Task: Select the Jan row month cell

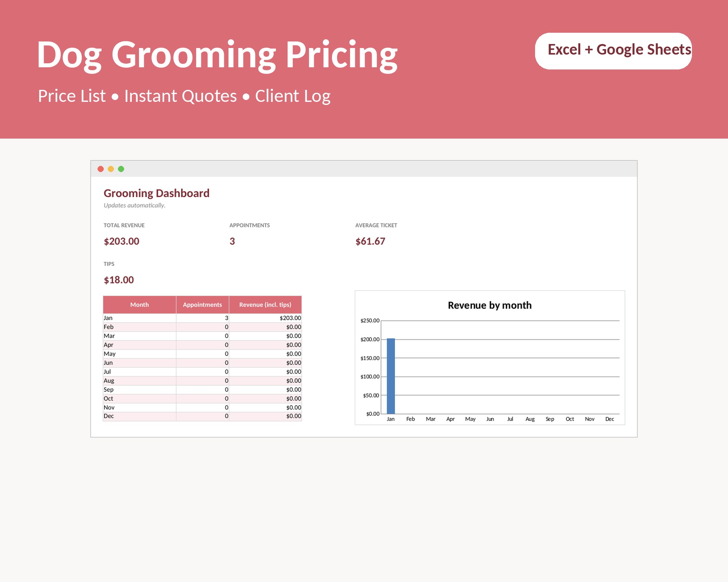Action: (x=140, y=318)
